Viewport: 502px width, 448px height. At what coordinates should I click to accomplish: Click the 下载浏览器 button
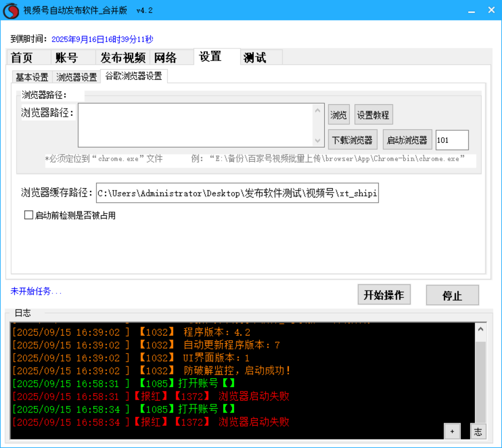coord(352,140)
